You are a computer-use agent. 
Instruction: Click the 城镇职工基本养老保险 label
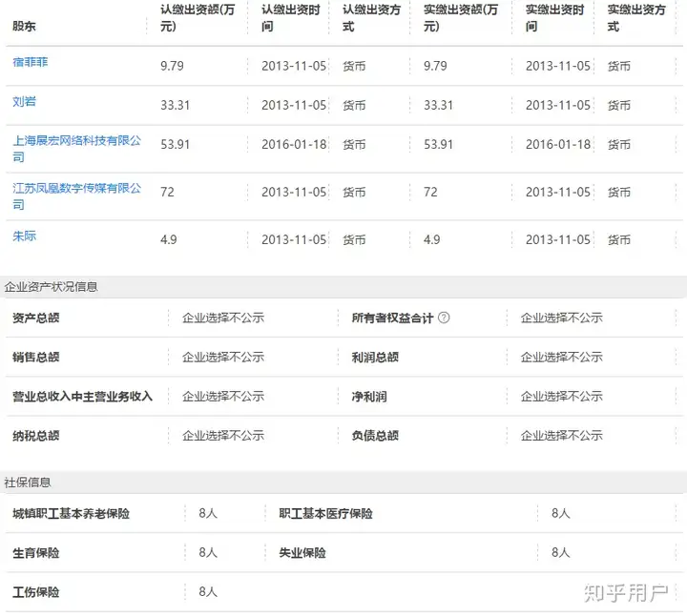pyautogui.click(x=71, y=513)
